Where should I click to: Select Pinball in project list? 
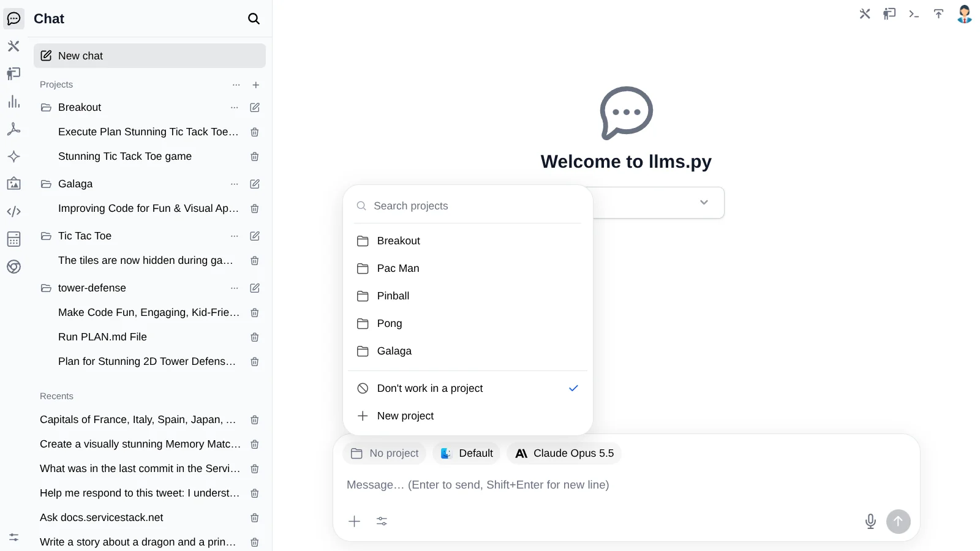468,296
